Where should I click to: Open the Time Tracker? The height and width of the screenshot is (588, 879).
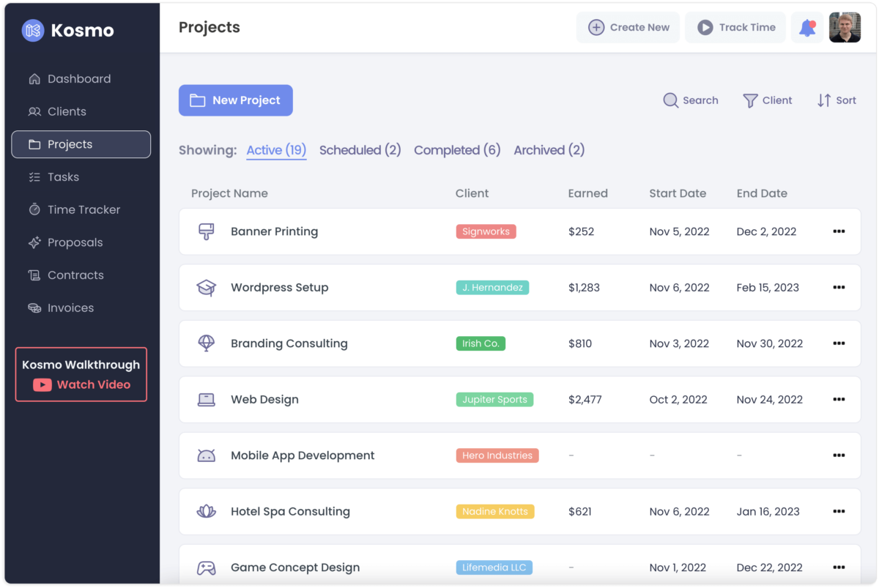point(84,209)
